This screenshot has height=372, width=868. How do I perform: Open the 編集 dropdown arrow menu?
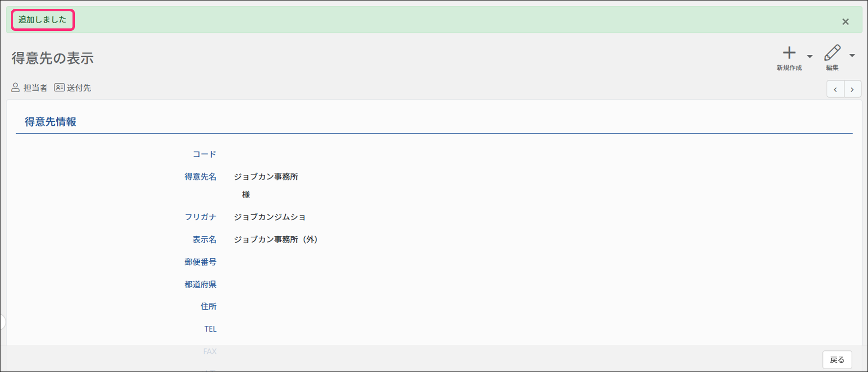point(852,56)
